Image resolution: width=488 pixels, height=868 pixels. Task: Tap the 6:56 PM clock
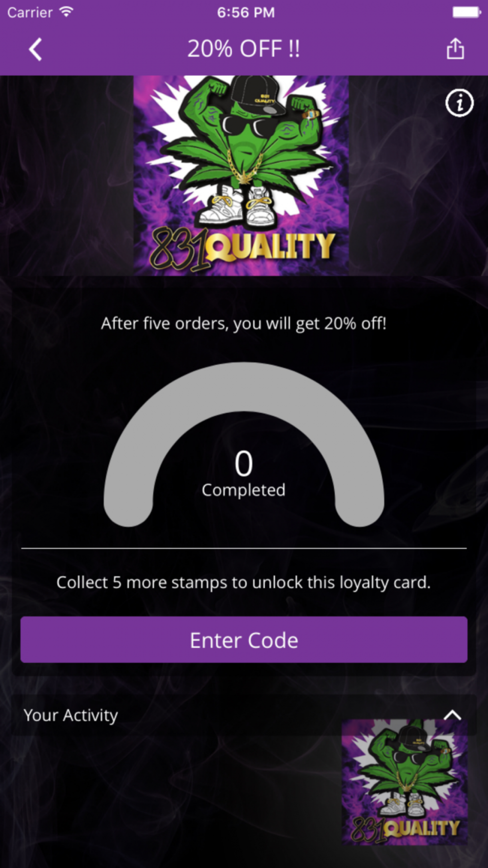(x=245, y=12)
